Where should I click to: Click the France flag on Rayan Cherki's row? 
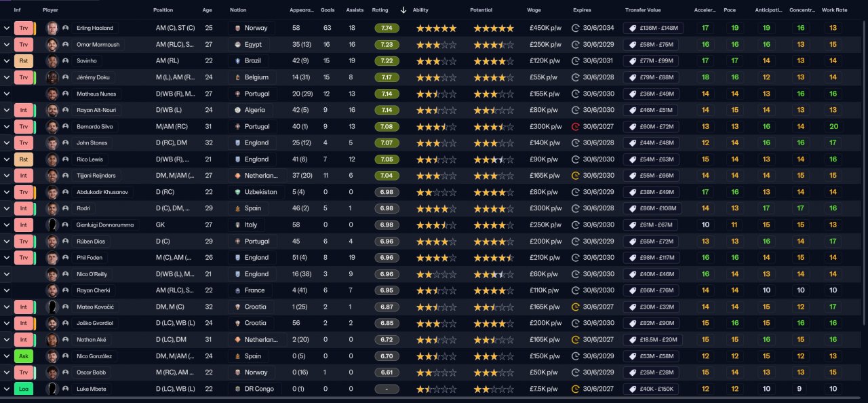(x=237, y=290)
